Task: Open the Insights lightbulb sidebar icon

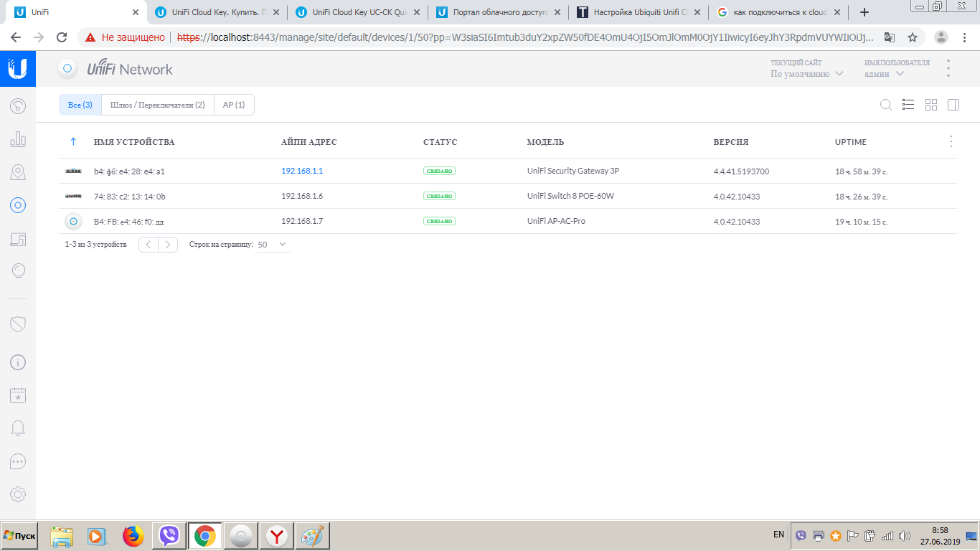Action: click(18, 271)
